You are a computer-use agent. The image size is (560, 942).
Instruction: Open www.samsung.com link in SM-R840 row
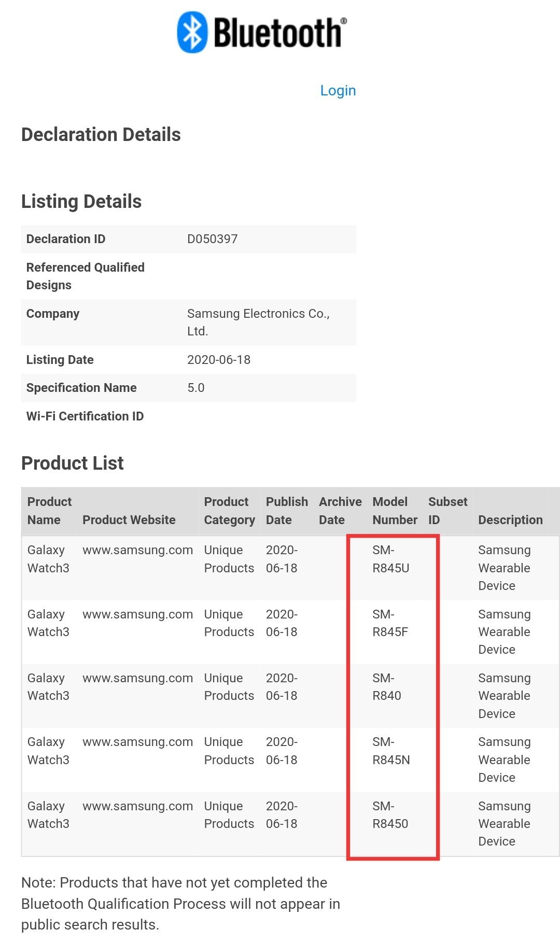pos(137,678)
